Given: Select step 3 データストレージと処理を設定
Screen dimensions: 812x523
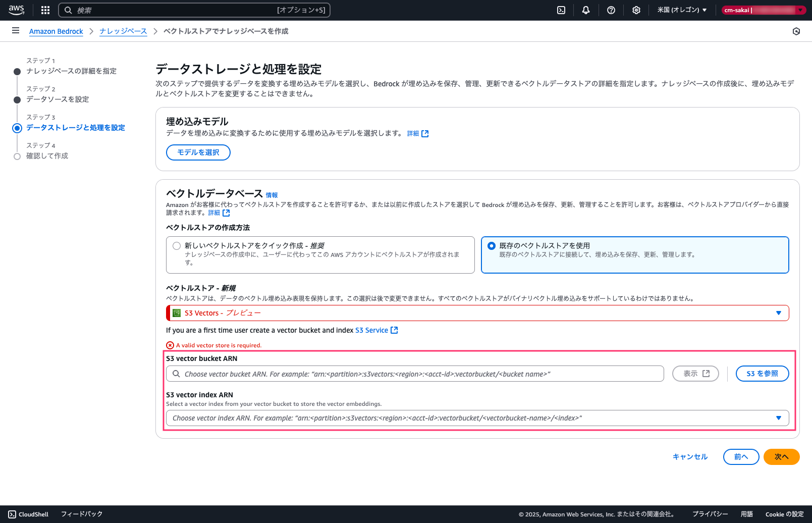Looking at the screenshot, I should coord(76,128).
